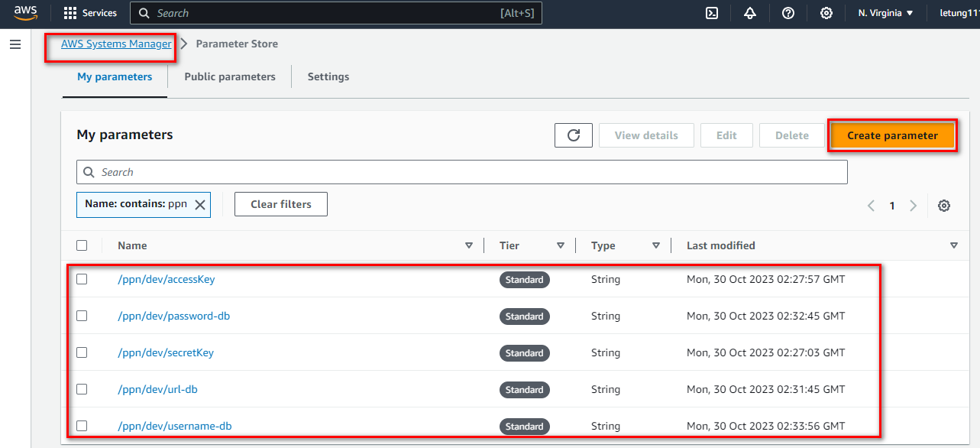Click the Delete button

(792, 135)
